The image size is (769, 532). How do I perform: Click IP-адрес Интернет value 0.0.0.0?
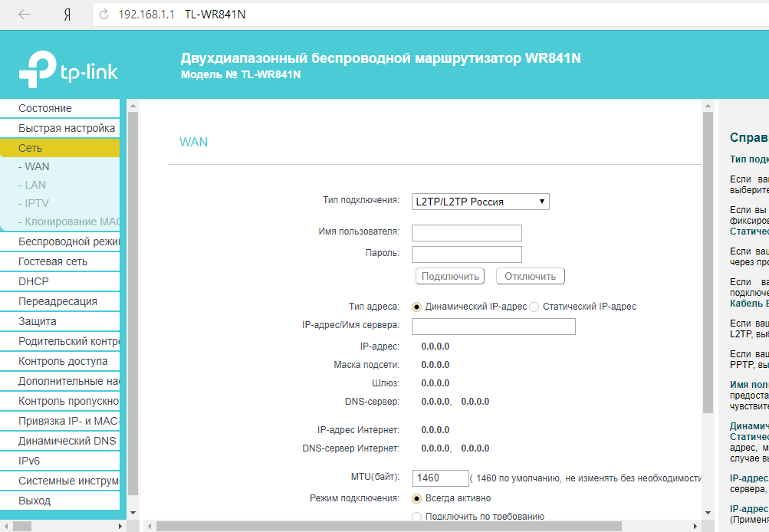click(x=435, y=430)
